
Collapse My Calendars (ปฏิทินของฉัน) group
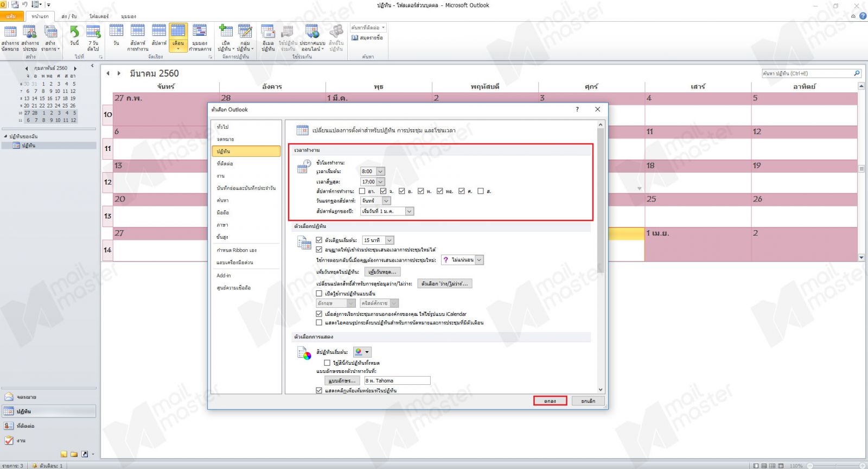[x=6, y=136]
